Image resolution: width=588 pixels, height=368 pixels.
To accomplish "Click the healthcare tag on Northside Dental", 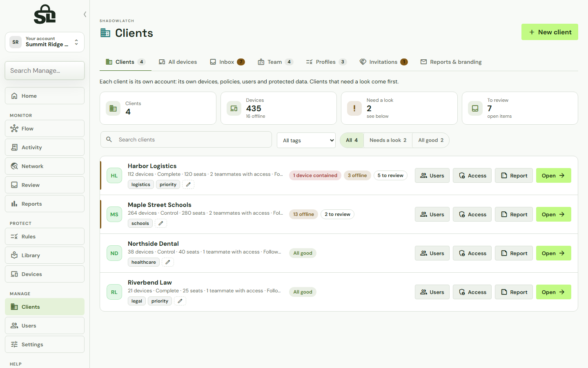I will click(x=144, y=262).
